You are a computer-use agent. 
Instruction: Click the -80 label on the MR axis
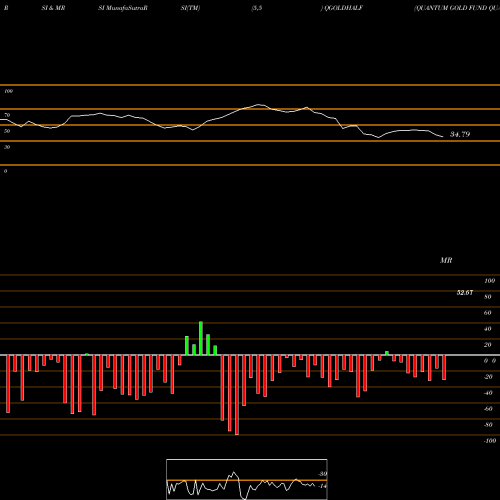pyautogui.click(x=488, y=425)
